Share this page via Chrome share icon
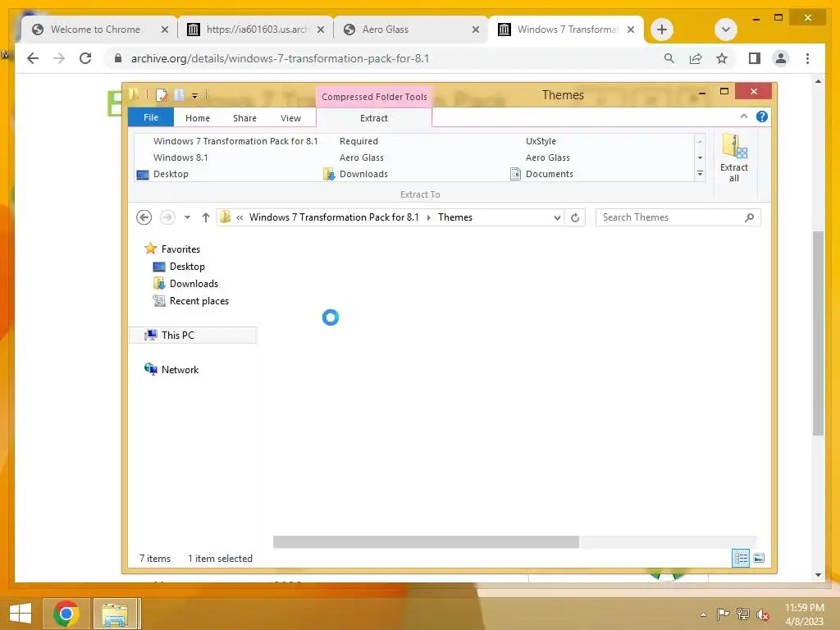The width and height of the screenshot is (840, 630). click(x=696, y=58)
